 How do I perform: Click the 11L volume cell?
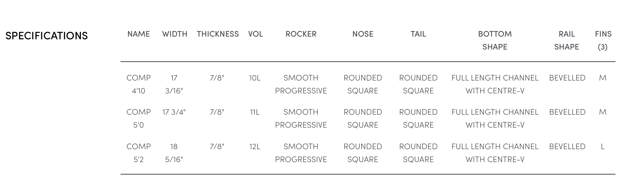[254, 112]
